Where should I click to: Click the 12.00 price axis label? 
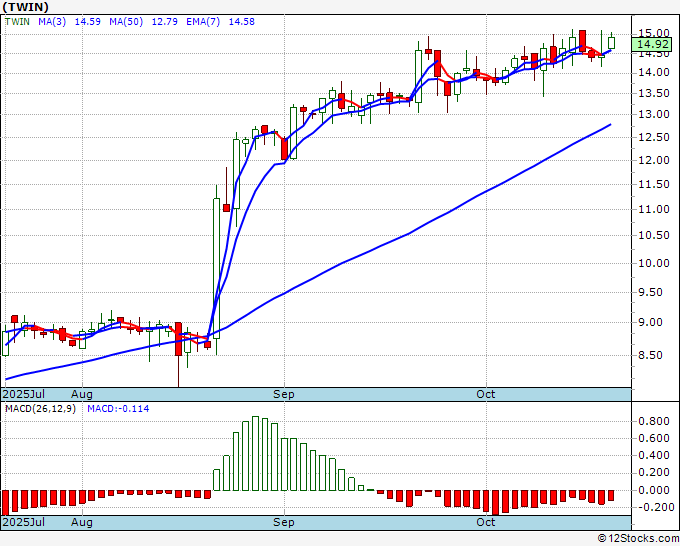pos(654,160)
